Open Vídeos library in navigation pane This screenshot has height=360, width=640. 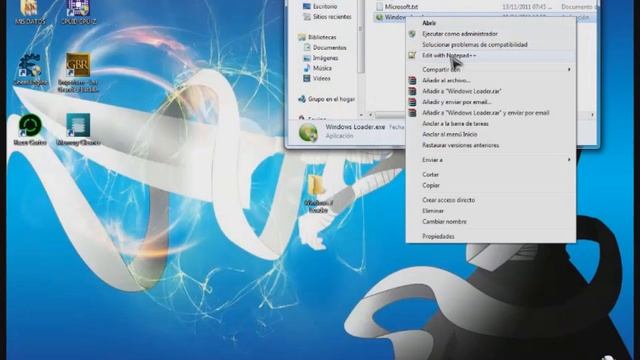317,78
